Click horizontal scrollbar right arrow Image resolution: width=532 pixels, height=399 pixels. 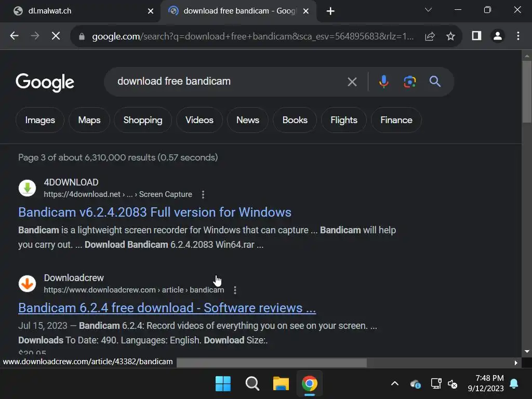[x=516, y=363]
